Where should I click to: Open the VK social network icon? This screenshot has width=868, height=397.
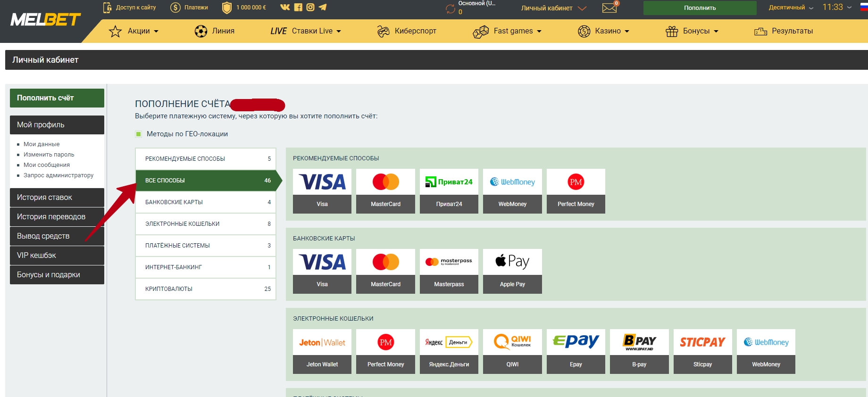pyautogui.click(x=285, y=7)
